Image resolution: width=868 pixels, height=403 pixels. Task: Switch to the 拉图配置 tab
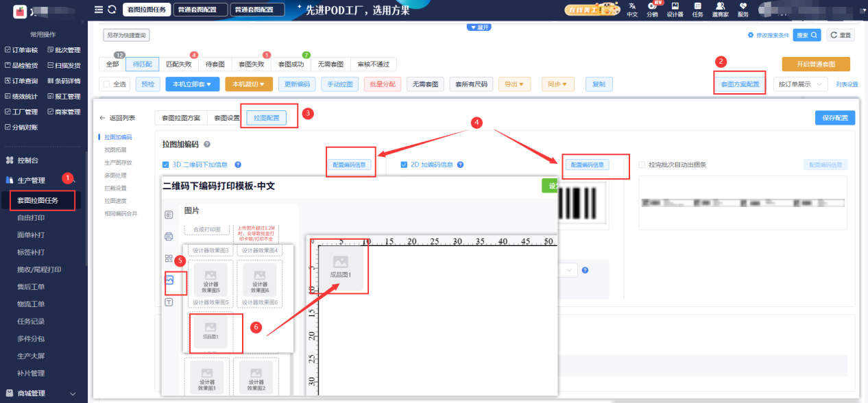click(x=267, y=118)
